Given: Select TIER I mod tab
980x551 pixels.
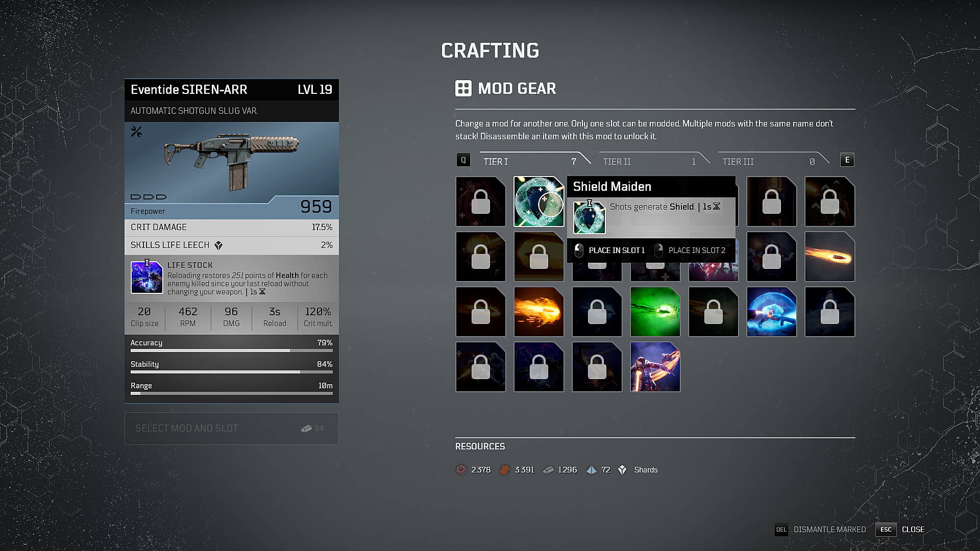Looking at the screenshot, I should coord(528,161).
